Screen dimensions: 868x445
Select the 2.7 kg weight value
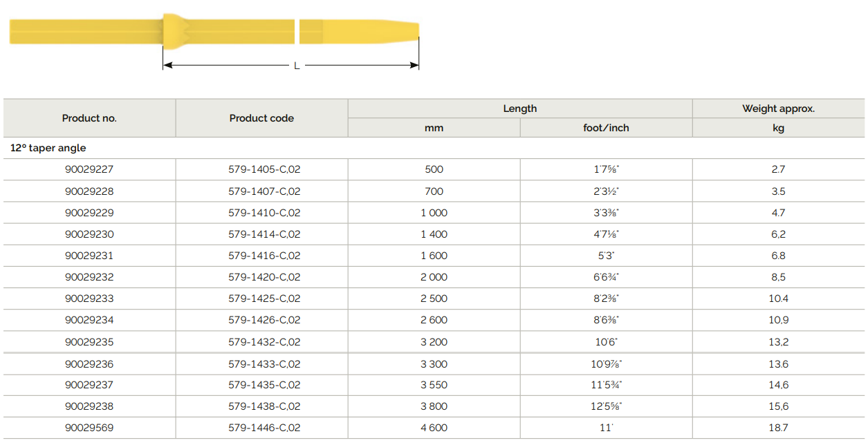pos(779,169)
